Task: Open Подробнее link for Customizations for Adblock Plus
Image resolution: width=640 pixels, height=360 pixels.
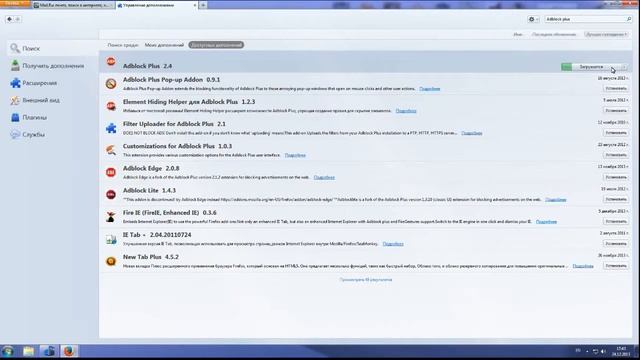Action: (295, 155)
